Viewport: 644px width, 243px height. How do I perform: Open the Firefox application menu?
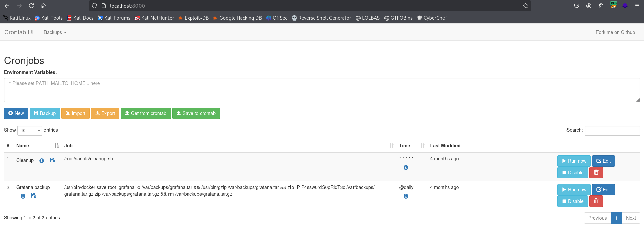click(637, 6)
